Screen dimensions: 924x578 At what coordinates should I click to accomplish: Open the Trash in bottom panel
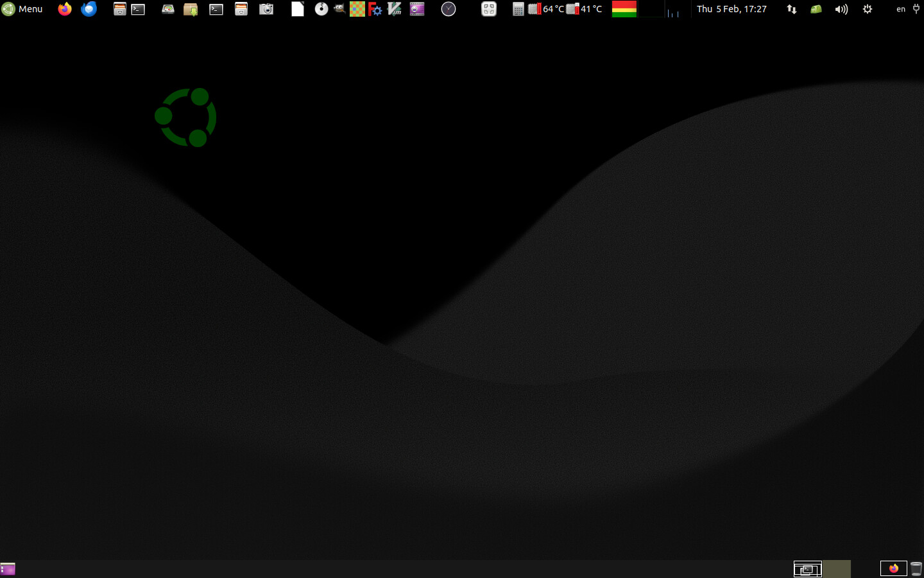(x=916, y=569)
